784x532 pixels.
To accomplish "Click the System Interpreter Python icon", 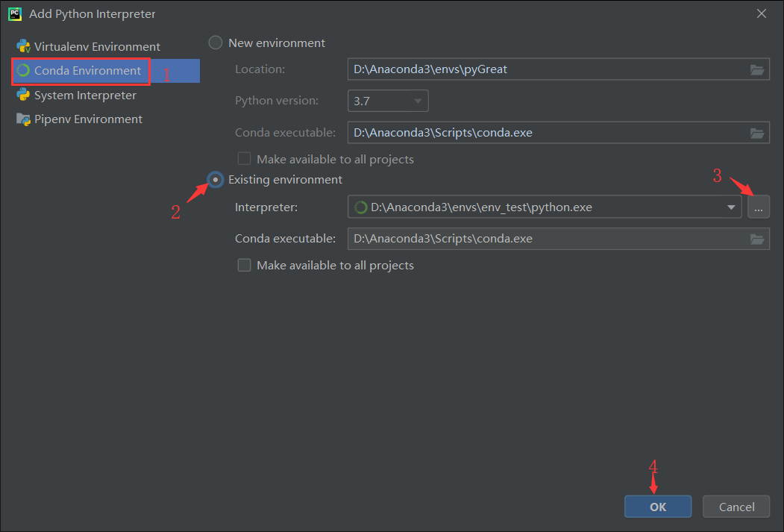I will (x=23, y=95).
